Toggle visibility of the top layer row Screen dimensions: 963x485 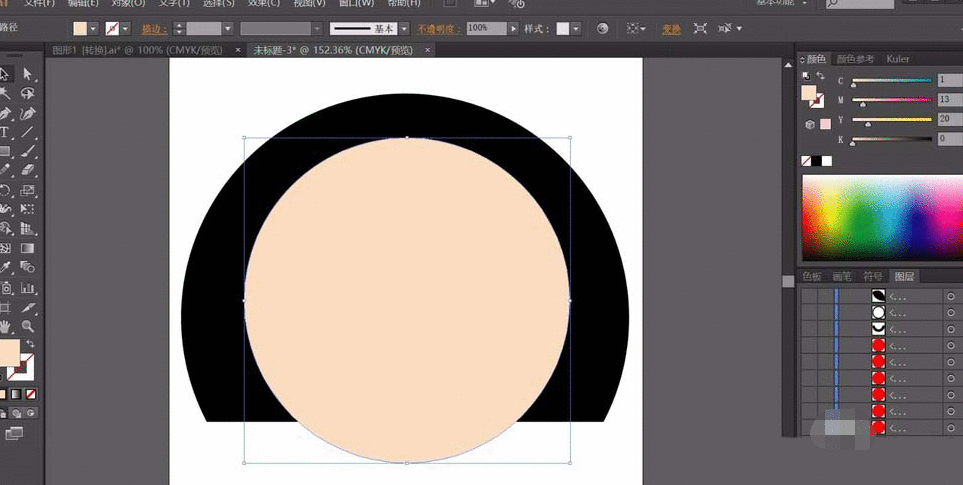click(x=809, y=296)
